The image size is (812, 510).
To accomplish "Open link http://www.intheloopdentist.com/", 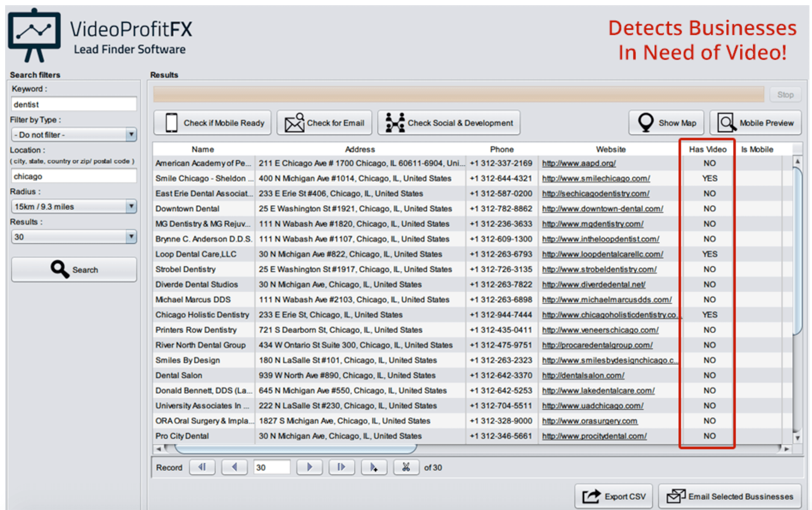I will [601, 239].
